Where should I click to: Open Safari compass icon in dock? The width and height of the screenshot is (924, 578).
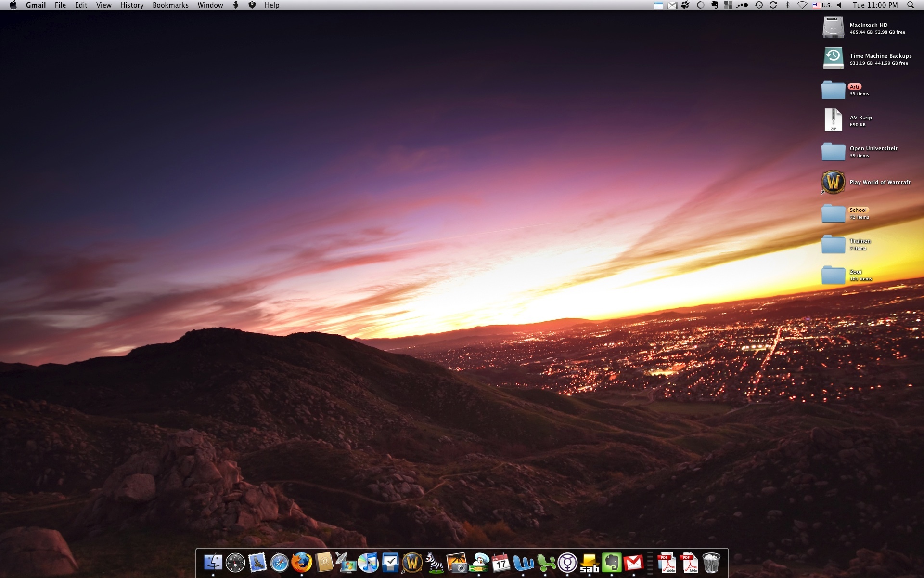(x=280, y=562)
